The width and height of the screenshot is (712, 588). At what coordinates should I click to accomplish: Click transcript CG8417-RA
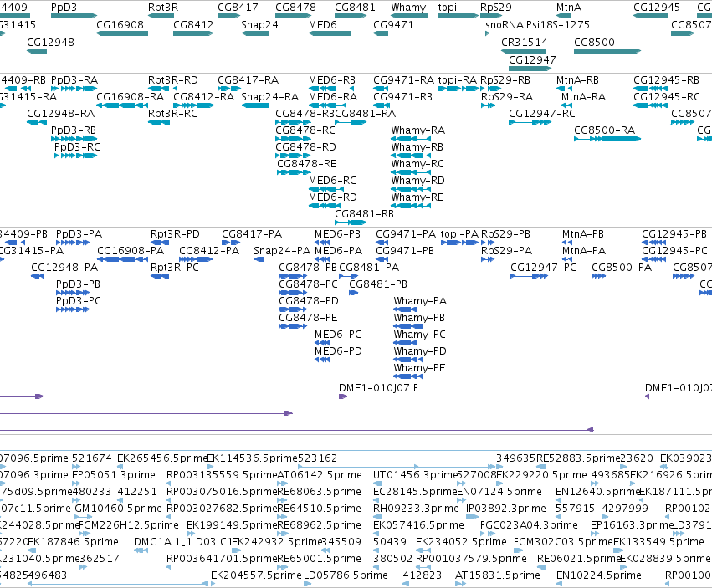pos(229,89)
